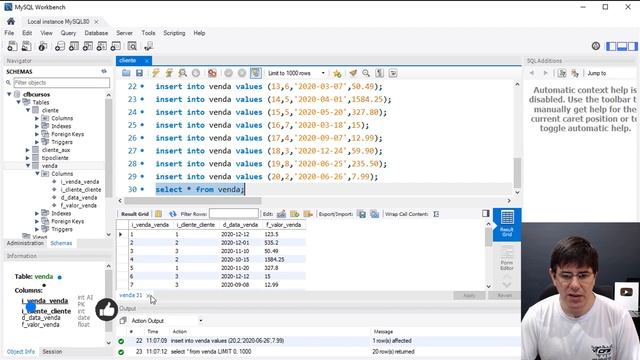Open the Database menu
The width and height of the screenshot is (640, 360).
tap(96, 33)
